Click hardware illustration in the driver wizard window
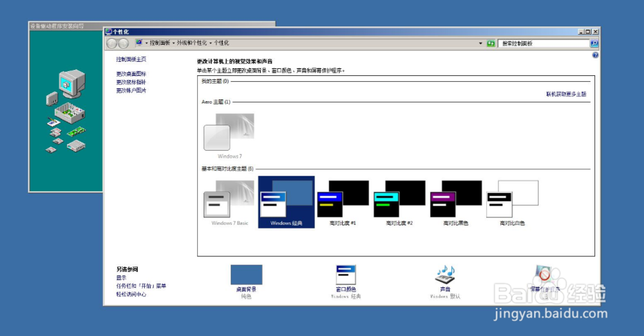644x336 pixels. tap(66, 111)
